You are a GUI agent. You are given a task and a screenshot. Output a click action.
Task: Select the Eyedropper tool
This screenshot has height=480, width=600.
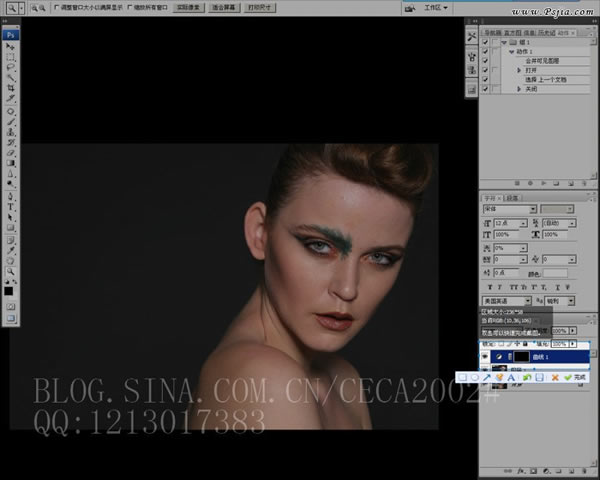coord(10,251)
